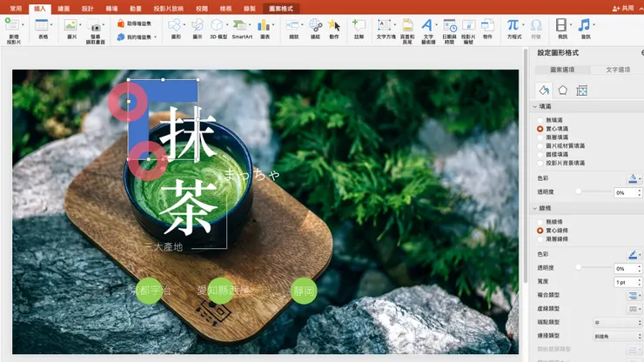Select the 文字選項 (Text Options) pane tab
This screenshot has height=362, width=644.
pos(618,70)
